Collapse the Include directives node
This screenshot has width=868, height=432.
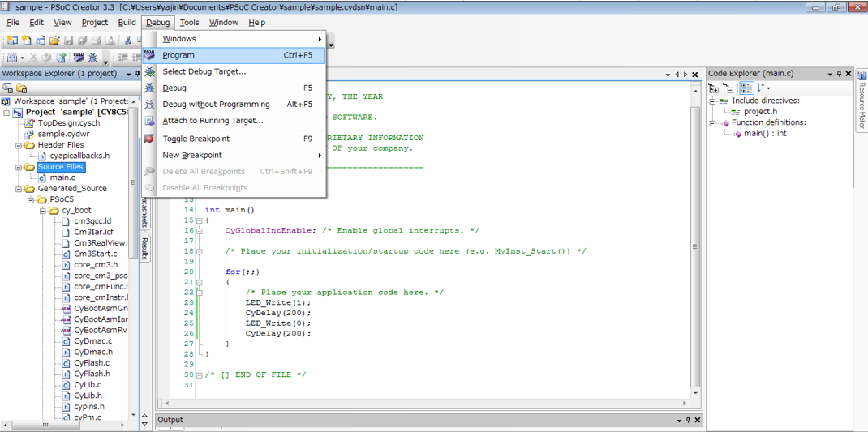point(714,101)
